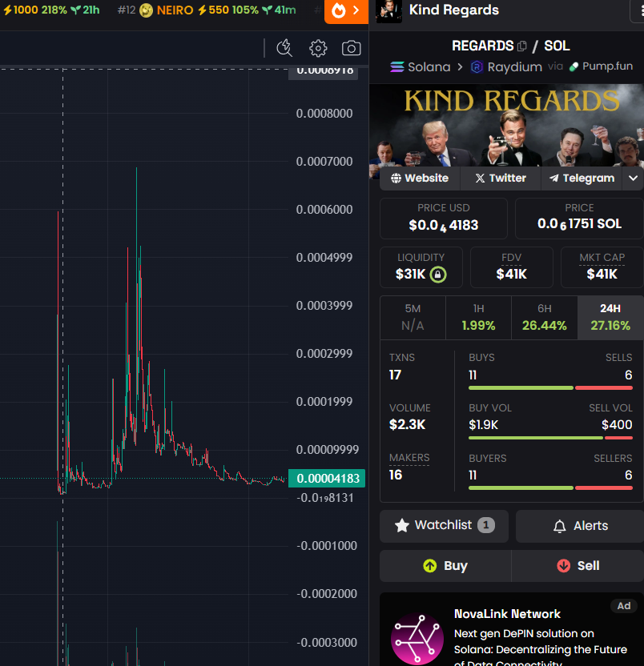Click the NEIRO token coin icon
This screenshot has width=644, height=666.
tap(146, 10)
